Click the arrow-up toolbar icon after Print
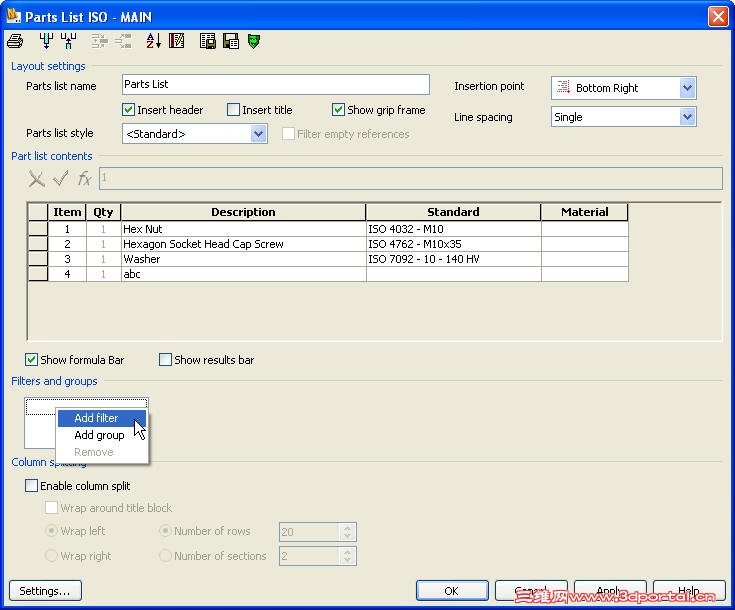The image size is (735, 610). [x=68, y=41]
